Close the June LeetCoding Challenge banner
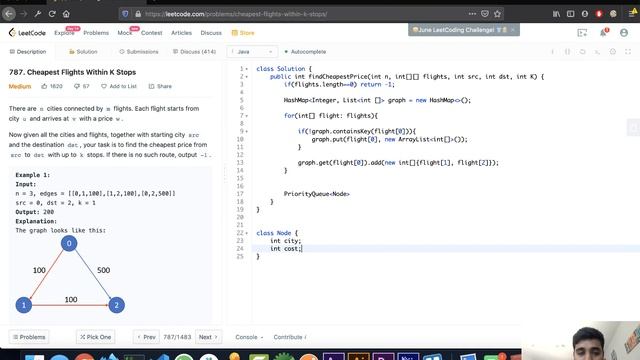Viewport: 640px width, 360px height. click(x=513, y=30)
